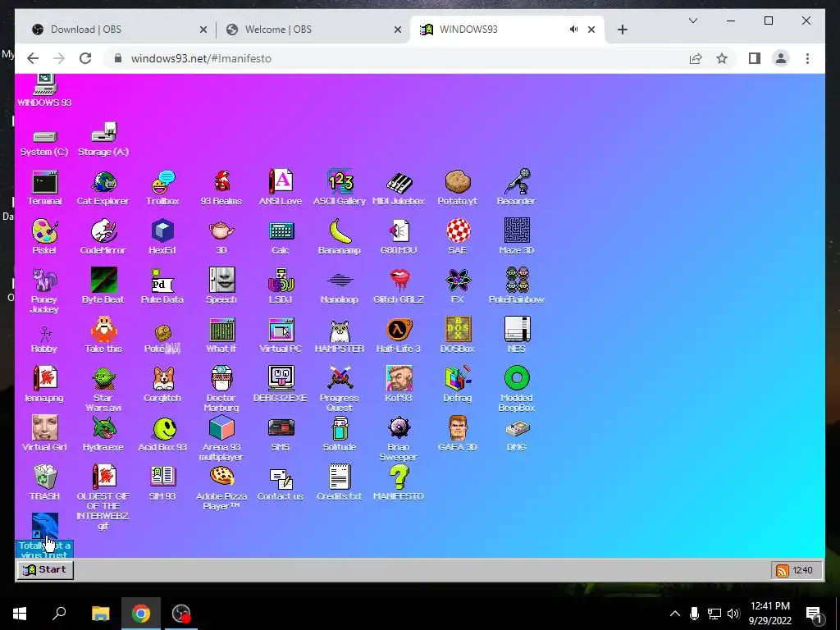This screenshot has height=630, width=840.
Task: Launch HAMPSTER icon
Action: [x=339, y=335]
